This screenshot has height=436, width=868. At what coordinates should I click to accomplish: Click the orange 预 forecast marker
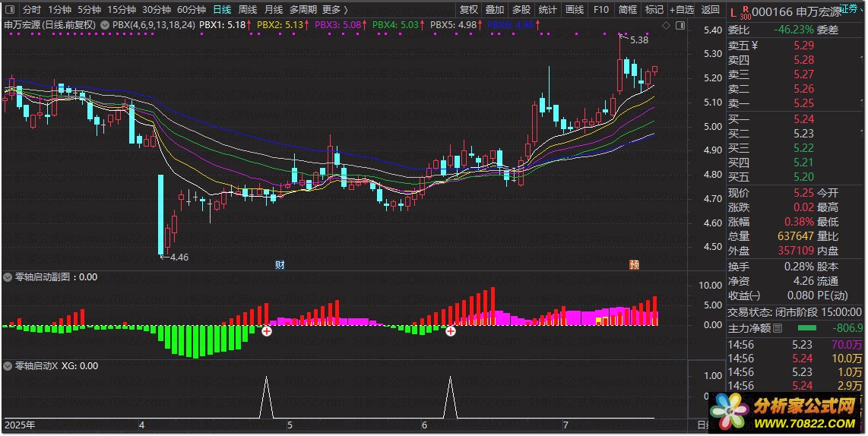[x=635, y=265]
